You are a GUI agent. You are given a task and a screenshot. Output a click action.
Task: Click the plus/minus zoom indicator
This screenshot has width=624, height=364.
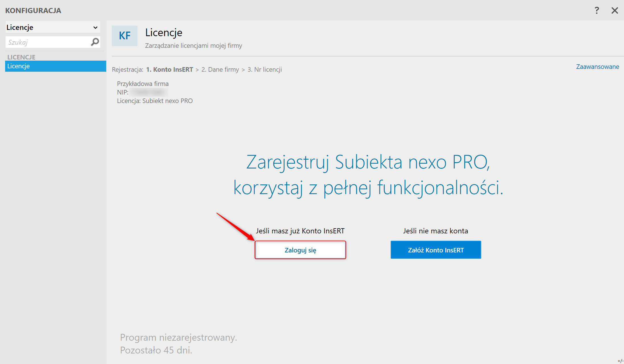click(x=620, y=361)
